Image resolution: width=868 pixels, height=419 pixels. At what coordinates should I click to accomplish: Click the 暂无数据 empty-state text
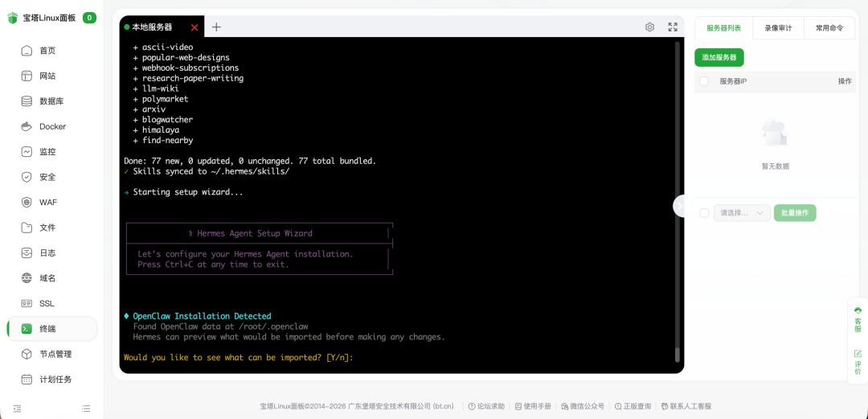pyautogui.click(x=775, y=166)
